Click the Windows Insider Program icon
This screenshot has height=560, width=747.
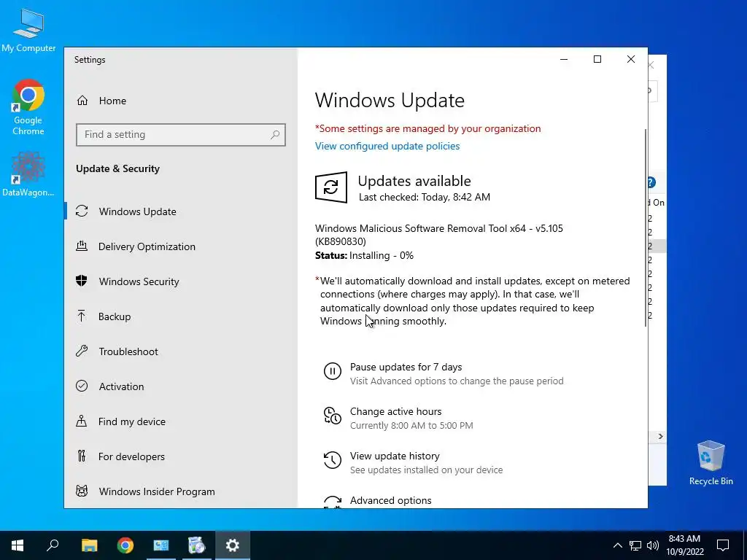(82, 491)
